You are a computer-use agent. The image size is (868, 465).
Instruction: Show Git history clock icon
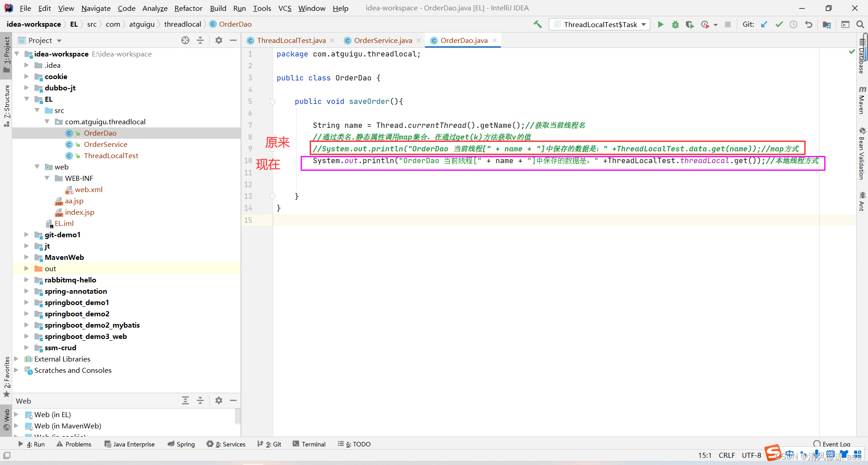[793, 24]
